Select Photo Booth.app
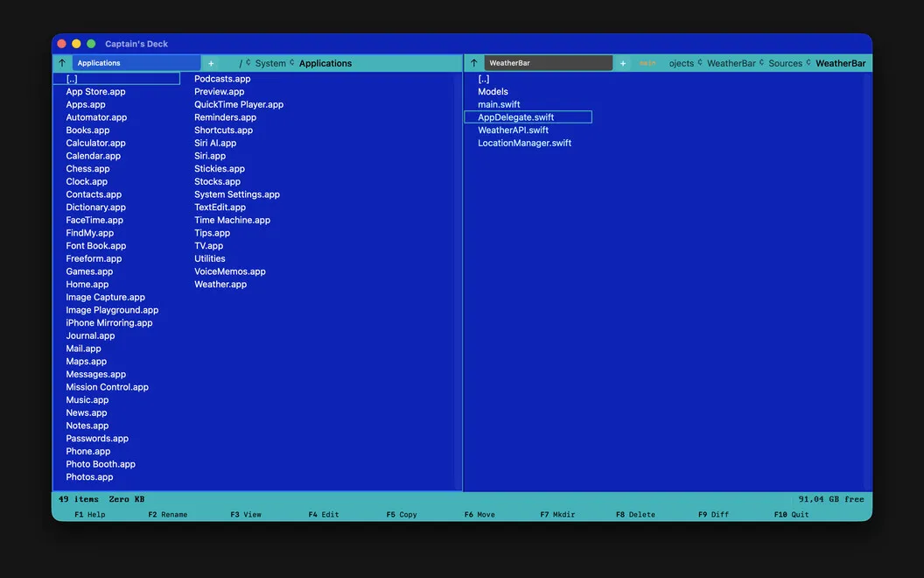The height and width of the screenshot is (578, 924). pos(101,464)
